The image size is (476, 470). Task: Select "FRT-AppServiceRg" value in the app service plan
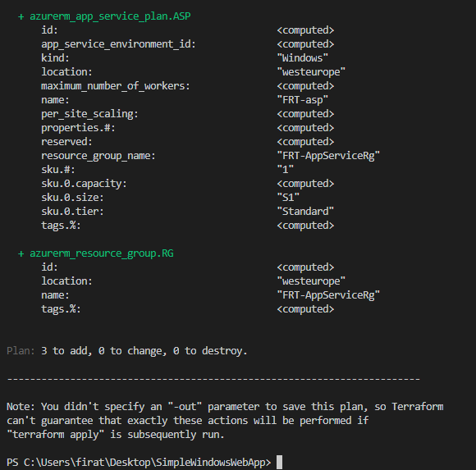(328, 156)
